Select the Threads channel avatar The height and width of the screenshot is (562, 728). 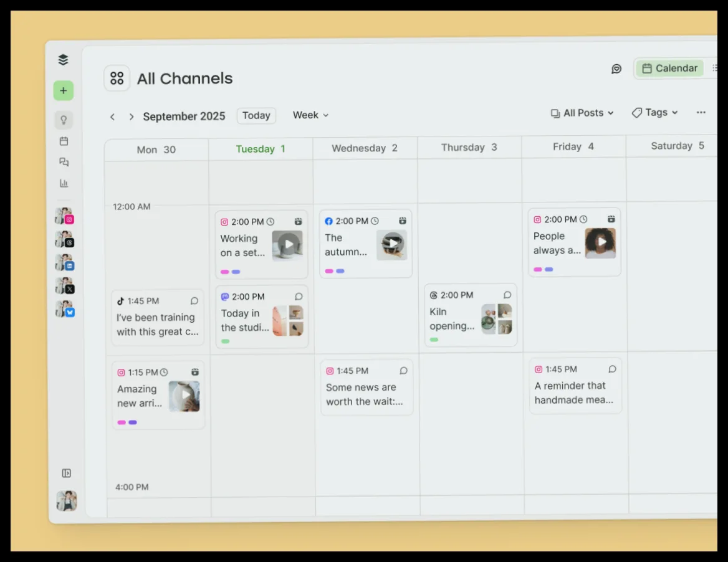[x=65, y=239]
